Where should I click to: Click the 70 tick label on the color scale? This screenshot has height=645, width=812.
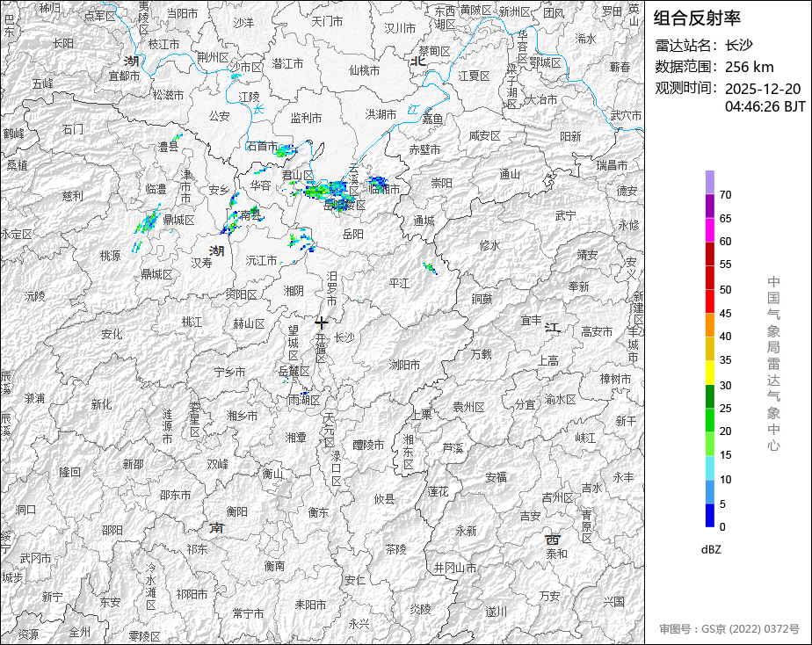point(726,194)
